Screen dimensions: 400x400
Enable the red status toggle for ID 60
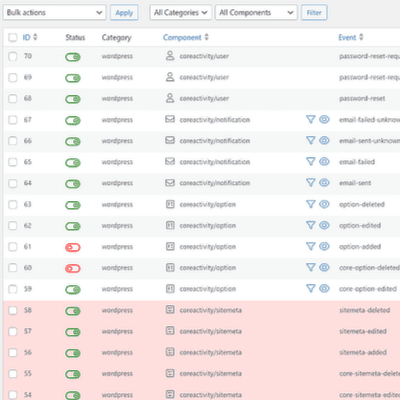point(73,268)
